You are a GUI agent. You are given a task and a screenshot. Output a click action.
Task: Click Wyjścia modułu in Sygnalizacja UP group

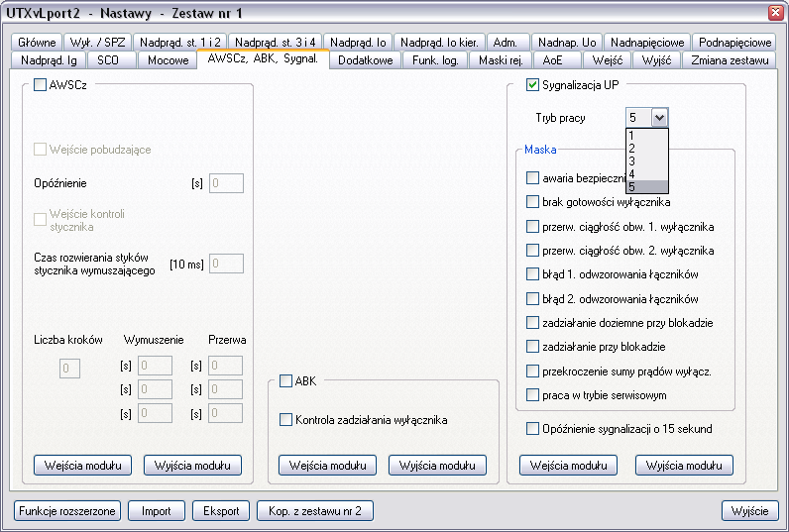[x=684, y=465]
